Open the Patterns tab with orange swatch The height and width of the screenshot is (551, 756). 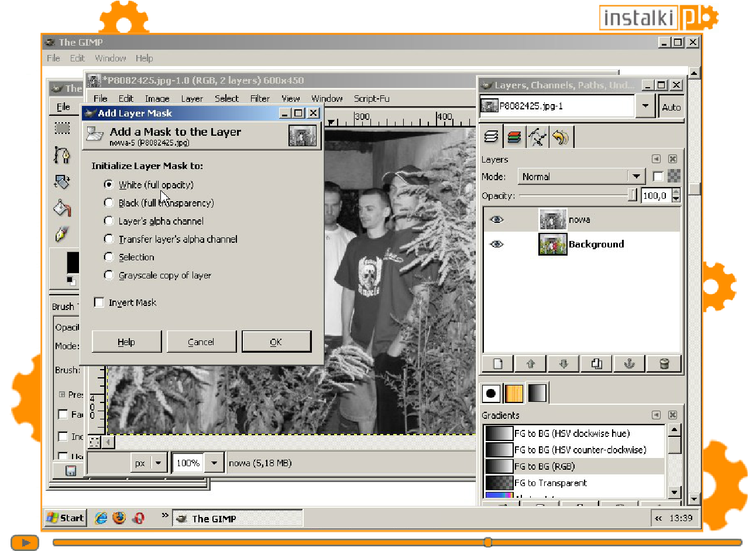[x=514, y=394]
